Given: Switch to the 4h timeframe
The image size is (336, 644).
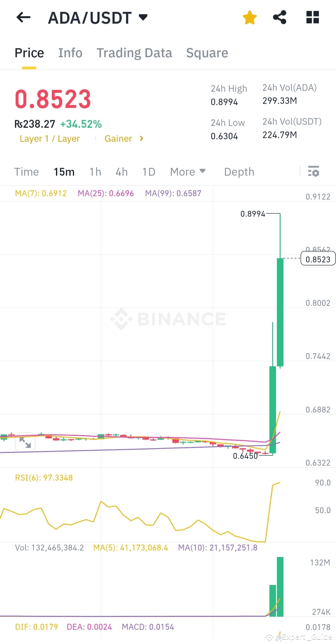Looking at the screenshot, I should [x=121, y=172].
